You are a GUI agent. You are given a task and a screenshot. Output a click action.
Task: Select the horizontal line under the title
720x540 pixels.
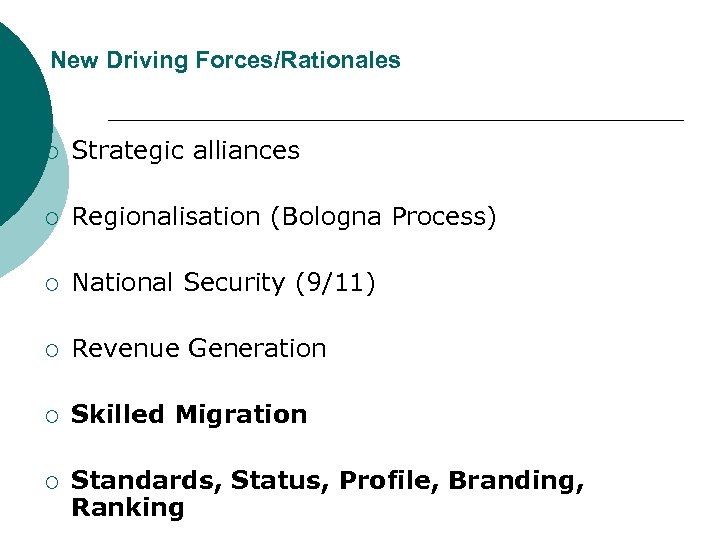coord(395,120)
